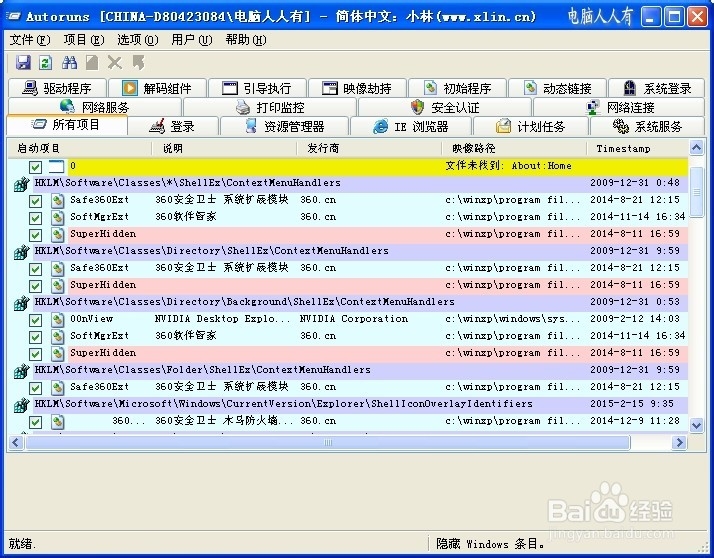Switch to the 驱动程序 tab

(57, 88)
